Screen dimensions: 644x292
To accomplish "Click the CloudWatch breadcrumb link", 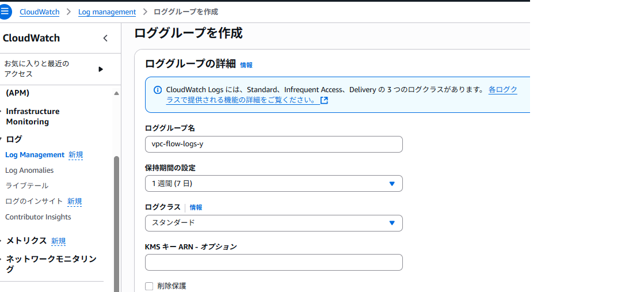I will 40,12.
